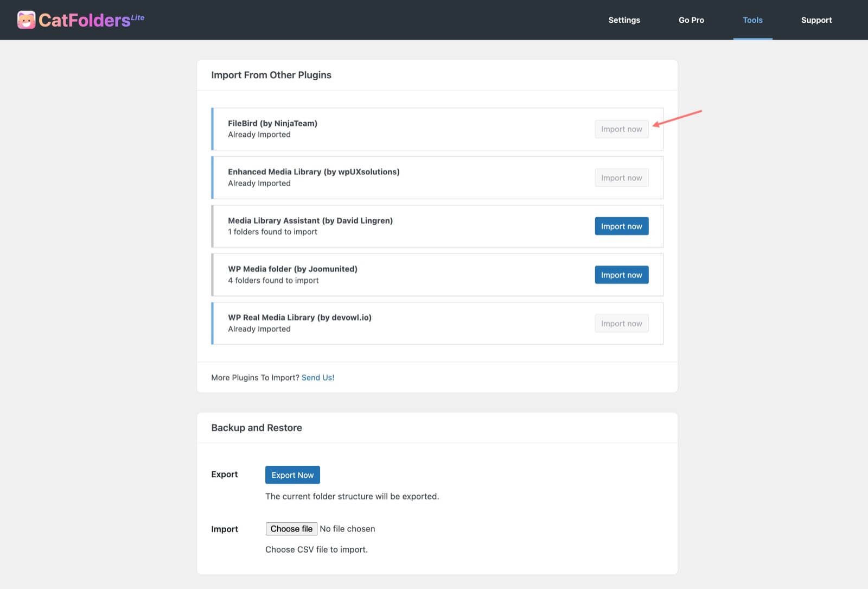Click '4 folders found to import' text
Image resolution: width=868 pixels, height=589 pixels.
(x=273, y=280)
